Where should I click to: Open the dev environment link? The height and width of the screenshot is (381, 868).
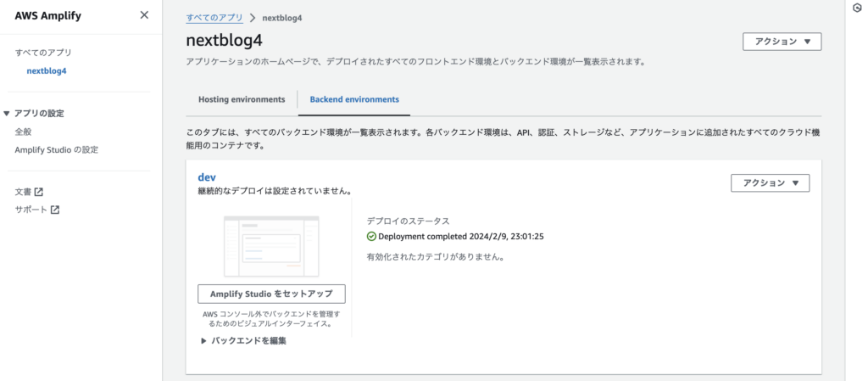[207, 177]
